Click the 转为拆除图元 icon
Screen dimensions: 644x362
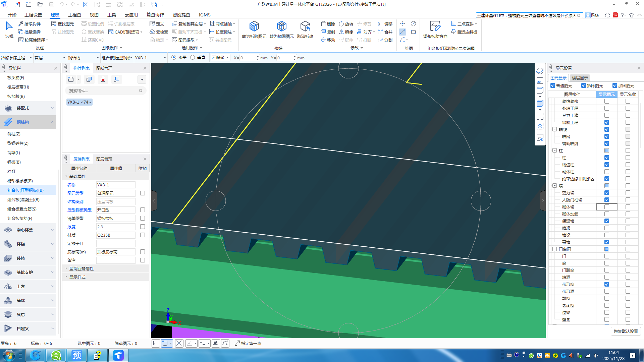pyautogui.click(x=254, y=26)
